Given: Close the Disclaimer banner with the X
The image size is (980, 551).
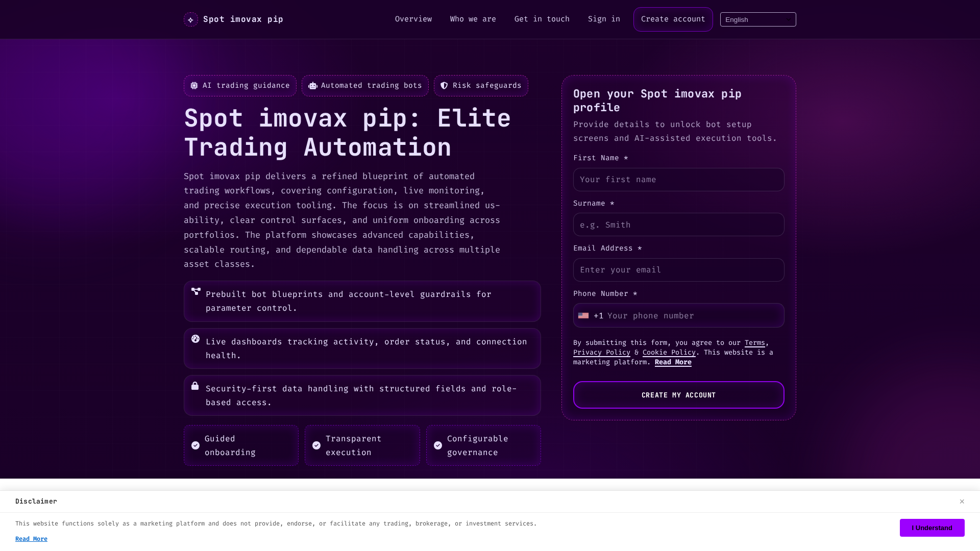Looking at the screenshot, I should point(962,502).
